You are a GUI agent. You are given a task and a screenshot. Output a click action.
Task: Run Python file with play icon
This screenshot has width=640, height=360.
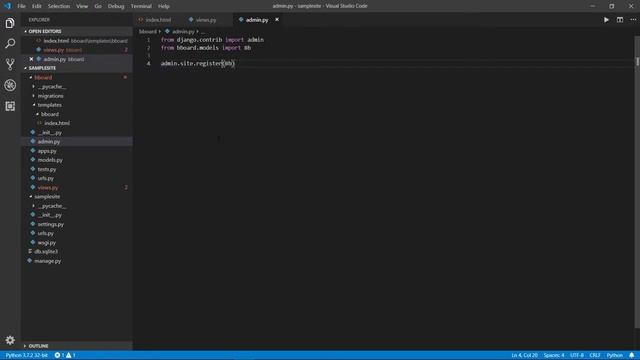[x=606, y=20]
